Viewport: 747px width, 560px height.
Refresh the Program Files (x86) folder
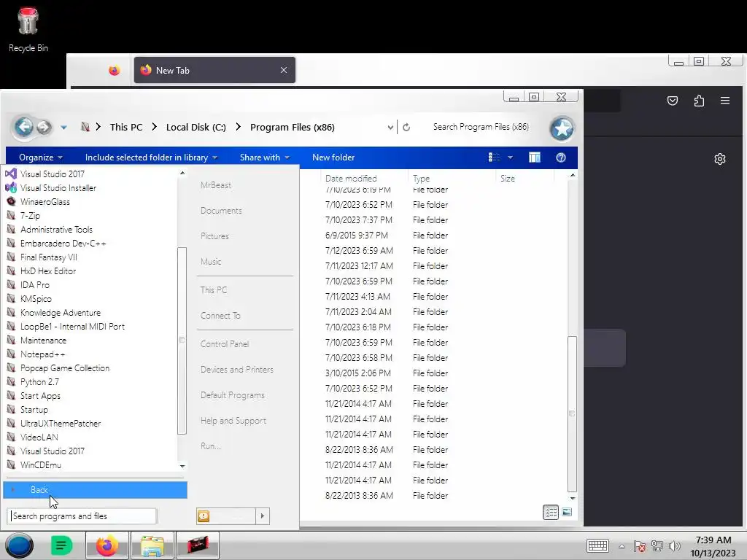[406, 127]
